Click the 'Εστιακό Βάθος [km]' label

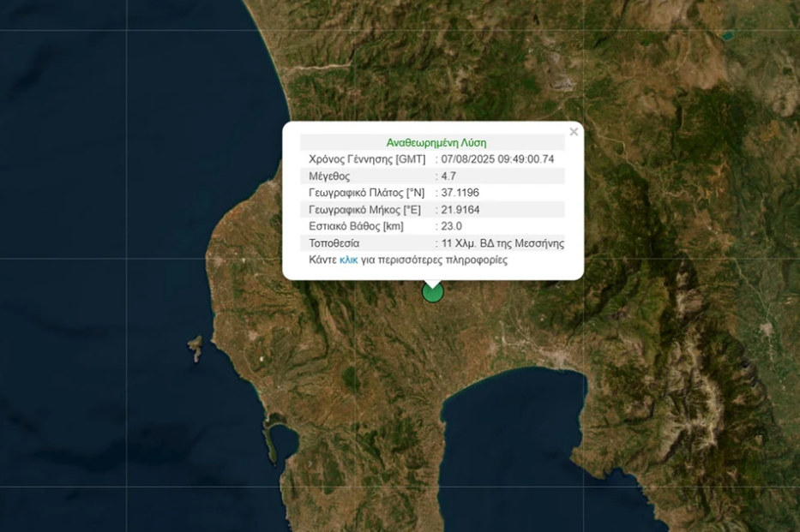coord(356,226)
